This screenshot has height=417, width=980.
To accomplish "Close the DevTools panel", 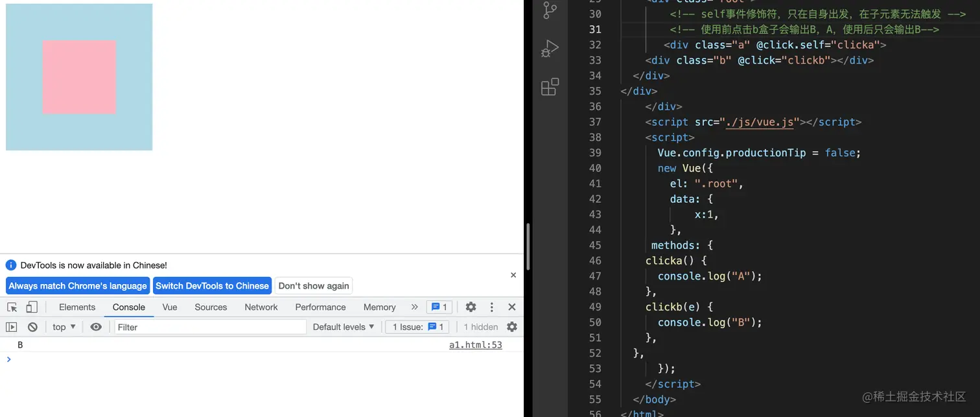I will tap(512, 307).
